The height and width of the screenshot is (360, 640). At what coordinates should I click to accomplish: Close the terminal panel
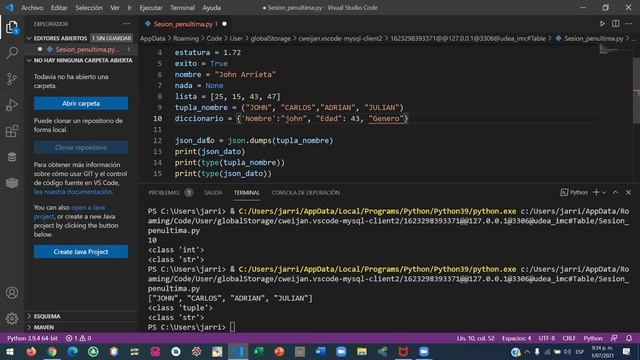tap(629, 192)
